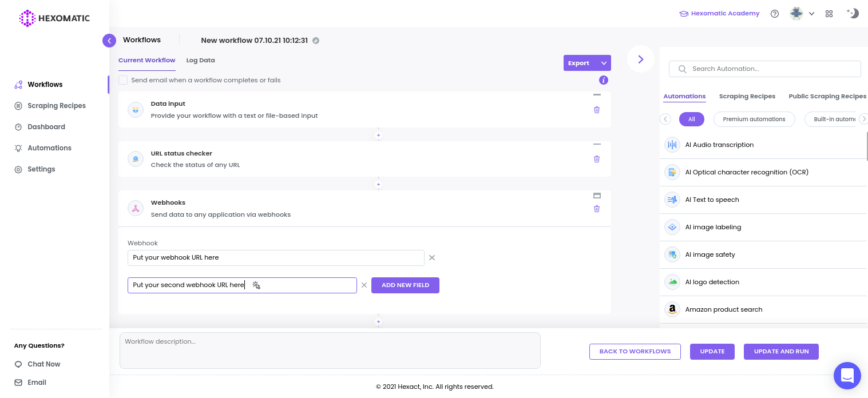Click the trash icon for URL status checker
Viewport: 868px width, 398px height.
(x=597, y=159)
